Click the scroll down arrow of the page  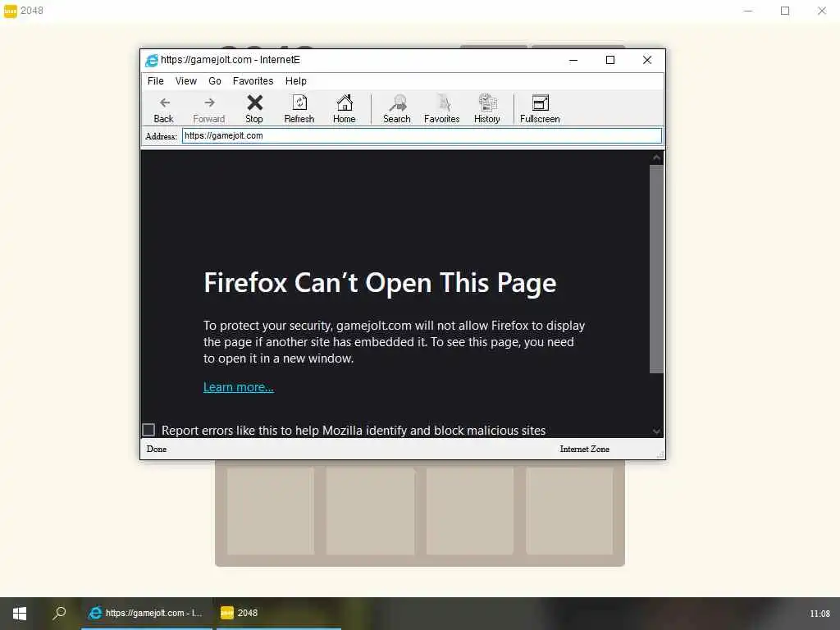(656, 431)
